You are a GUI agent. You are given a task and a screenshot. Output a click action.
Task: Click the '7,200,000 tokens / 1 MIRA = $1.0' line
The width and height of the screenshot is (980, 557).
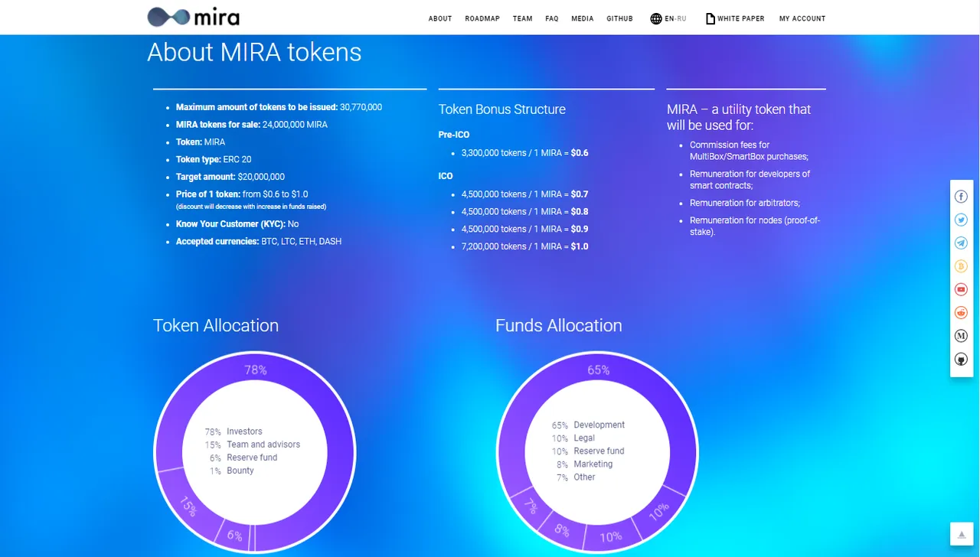pos(525,246)
